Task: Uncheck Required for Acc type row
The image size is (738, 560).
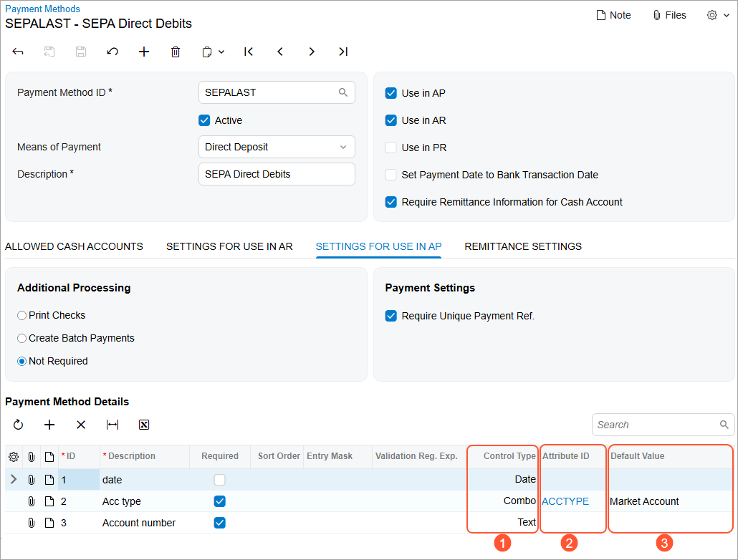Action: [x=219, y=502]
